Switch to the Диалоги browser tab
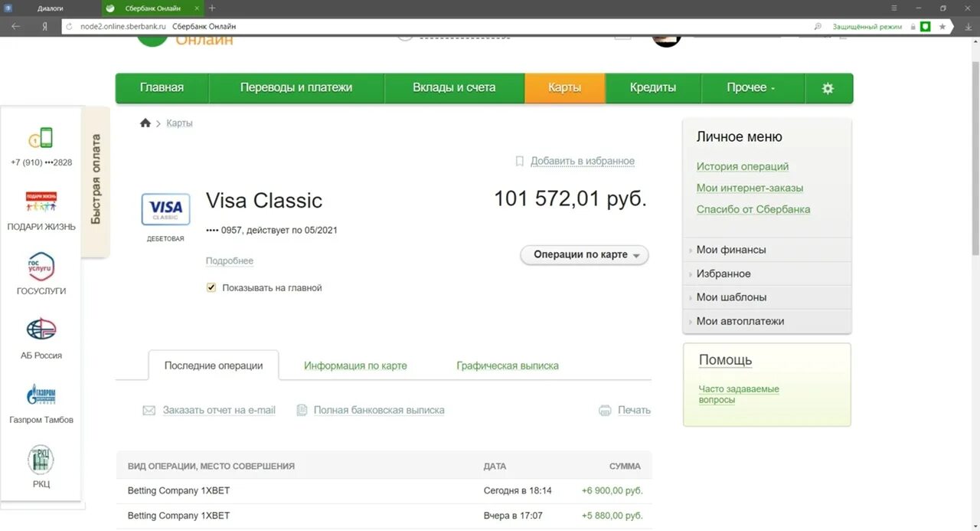 [x=51, y=8]
